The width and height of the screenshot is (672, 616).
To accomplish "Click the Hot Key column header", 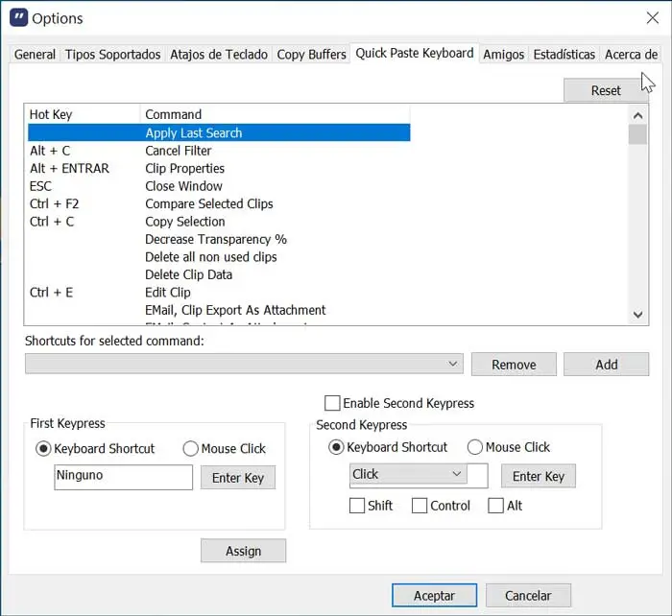I will (82, 114).
